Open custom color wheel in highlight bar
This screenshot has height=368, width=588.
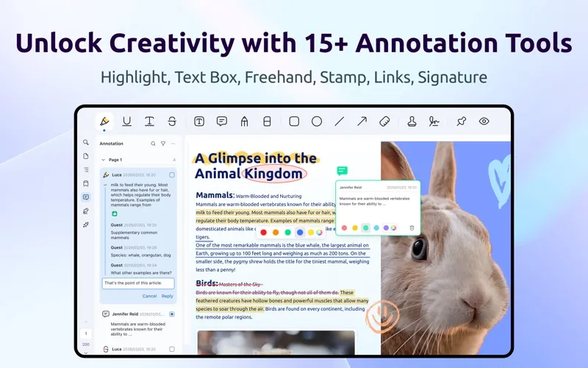(319, 233)
